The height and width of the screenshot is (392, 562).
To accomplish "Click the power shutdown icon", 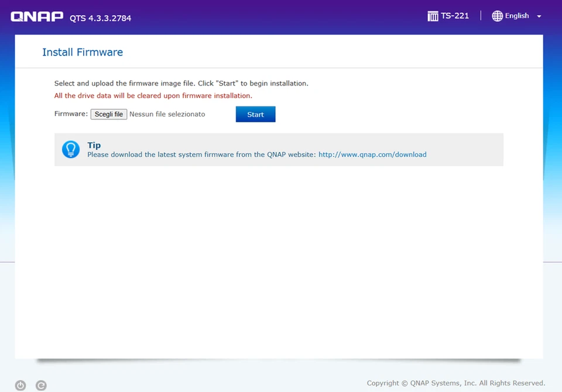I will click(20, 385).
